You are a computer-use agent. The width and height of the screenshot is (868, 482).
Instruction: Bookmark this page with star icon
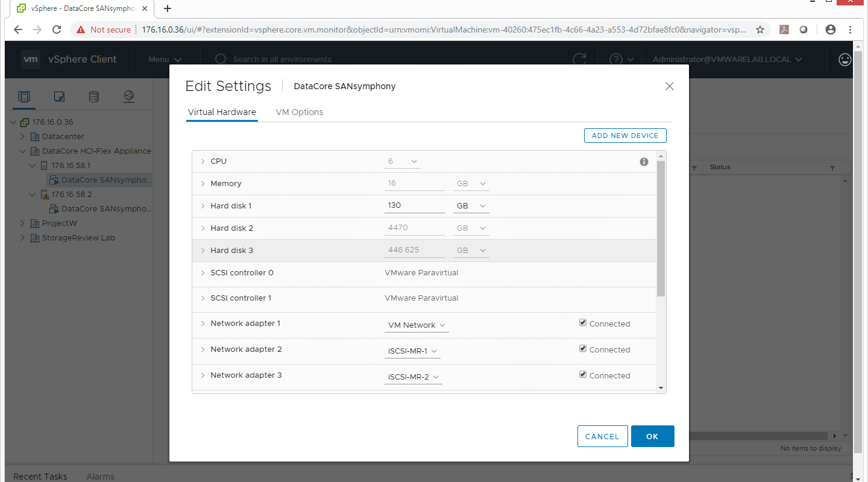coord(760,30)
